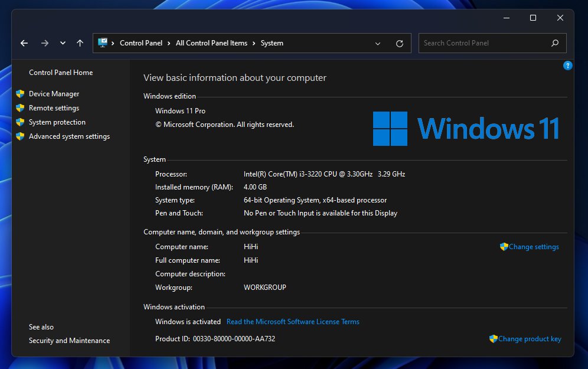Screen dimensions: 588x369
Task: Read the Microsoft Software License Terms
Action: click(x=293, y=322)
